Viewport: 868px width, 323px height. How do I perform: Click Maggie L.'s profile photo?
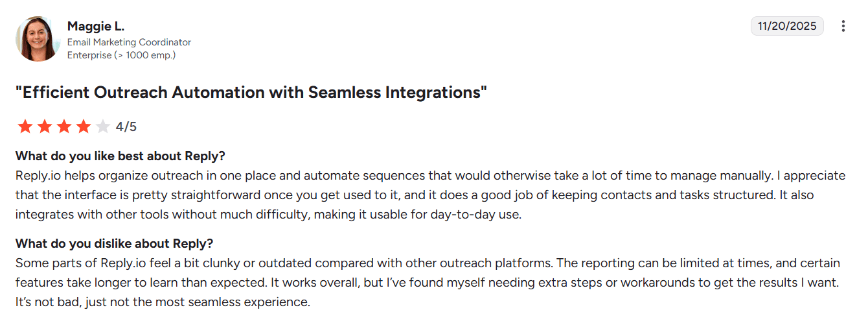point(38,40)
